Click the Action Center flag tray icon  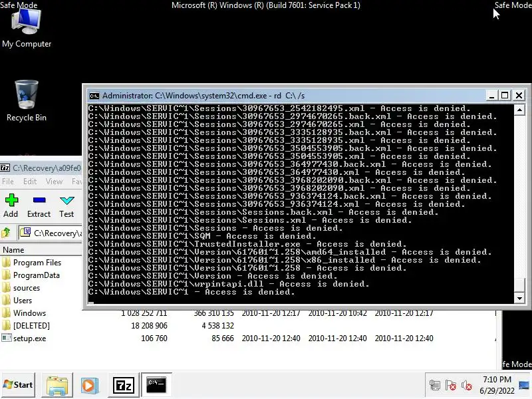tap(451, 386)
